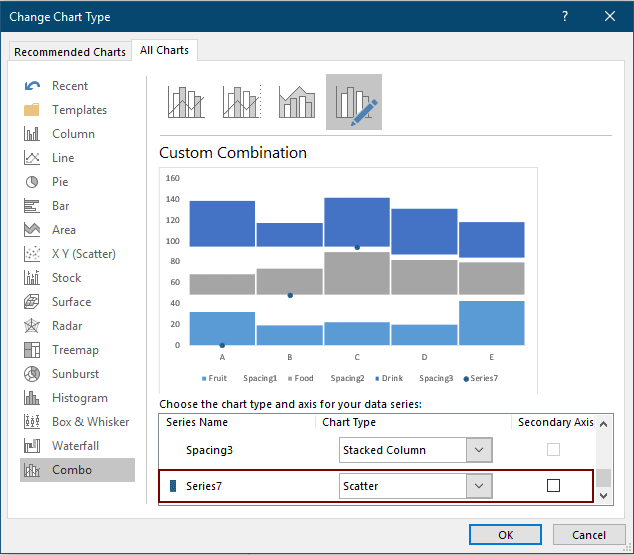Open the Templates folder icon
The height and width of the screenshot is (555, 634).
click(32, 110)
